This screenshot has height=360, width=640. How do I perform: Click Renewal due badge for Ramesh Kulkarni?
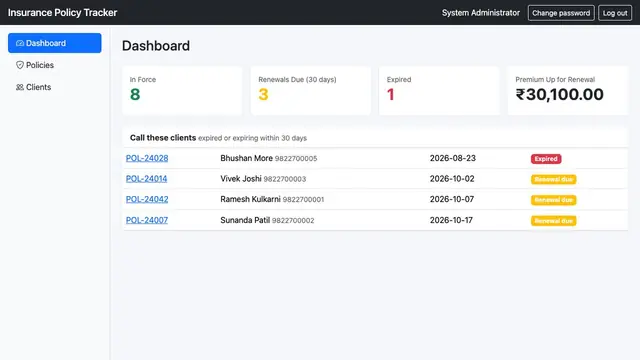coord(553,200)
